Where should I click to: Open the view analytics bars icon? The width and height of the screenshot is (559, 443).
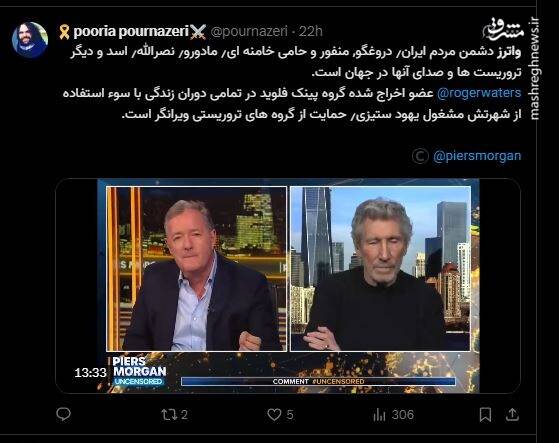coord(379,414)
